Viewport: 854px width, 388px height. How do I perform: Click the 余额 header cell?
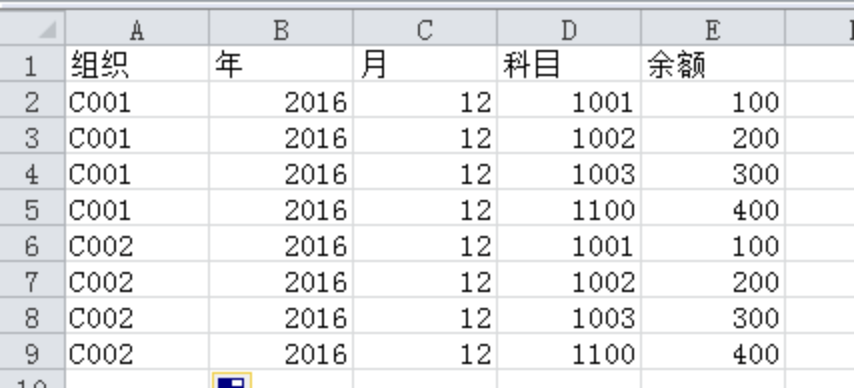tap(713, 64)
